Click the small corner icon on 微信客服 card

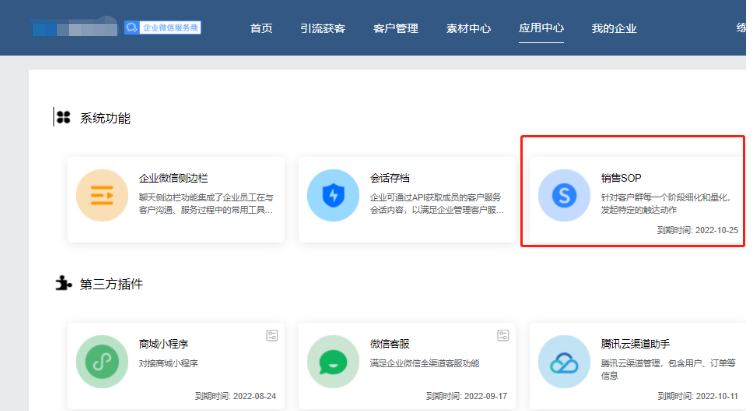(503, 336)
